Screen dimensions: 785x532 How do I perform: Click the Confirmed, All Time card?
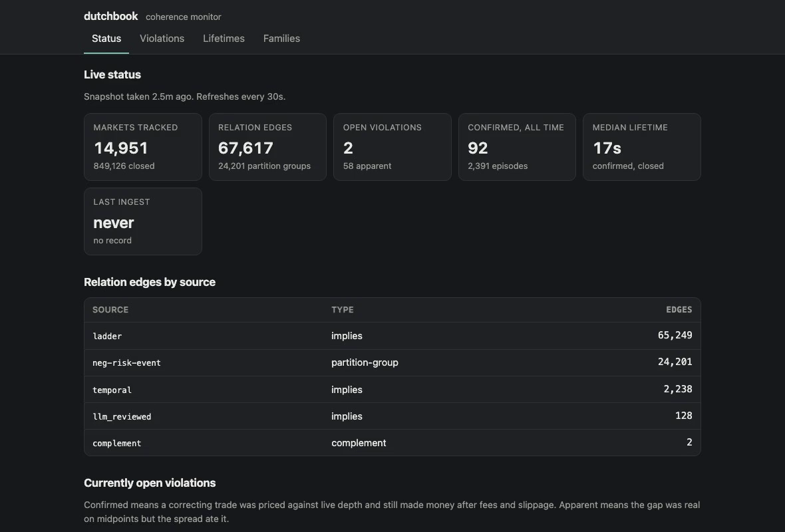tap(517, 147)
